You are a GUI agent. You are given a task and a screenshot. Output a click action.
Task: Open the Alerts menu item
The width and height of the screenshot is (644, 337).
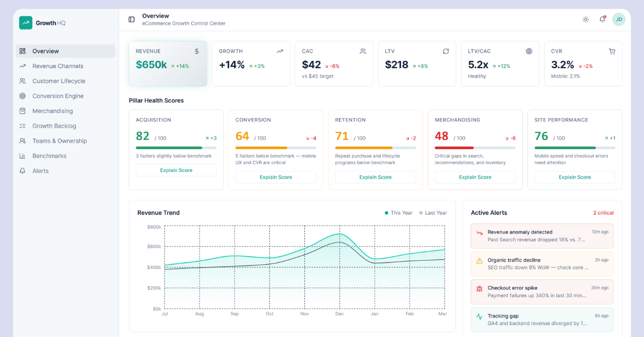pos(65,171)
